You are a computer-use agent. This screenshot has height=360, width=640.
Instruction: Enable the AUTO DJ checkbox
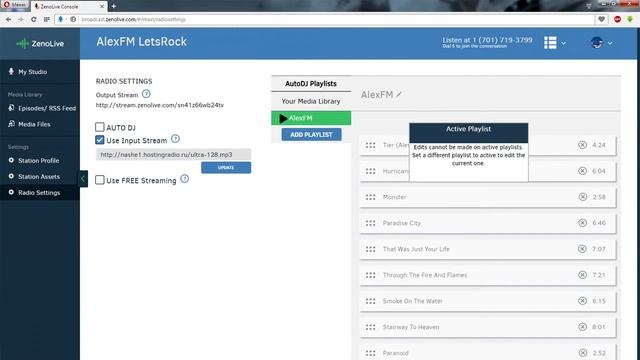[x=100, y=127]
